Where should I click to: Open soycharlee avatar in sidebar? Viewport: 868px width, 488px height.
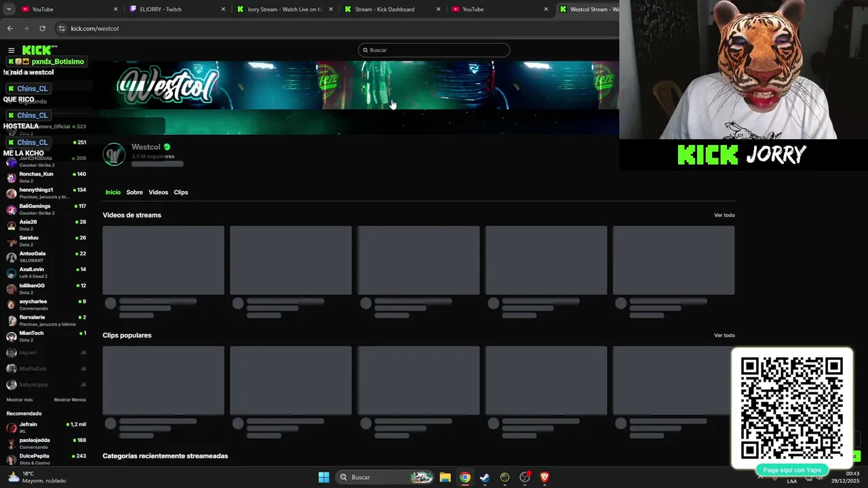(12, 304)
